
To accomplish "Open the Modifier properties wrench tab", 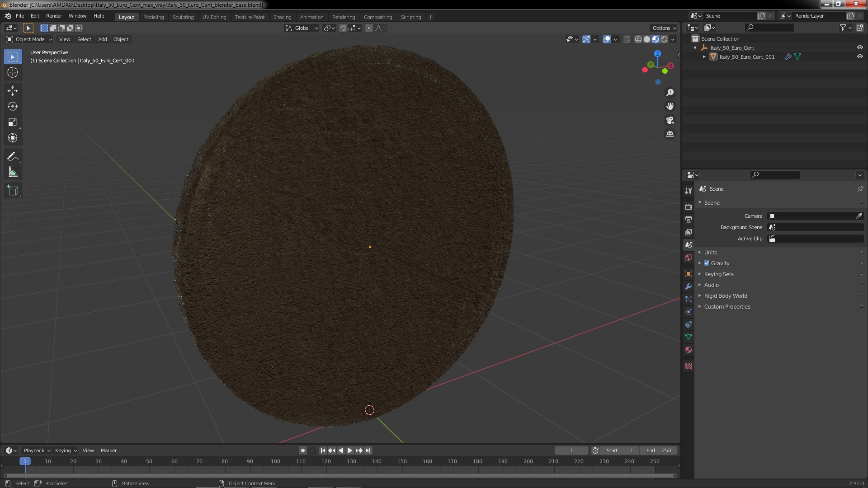I will click(689, 286).
